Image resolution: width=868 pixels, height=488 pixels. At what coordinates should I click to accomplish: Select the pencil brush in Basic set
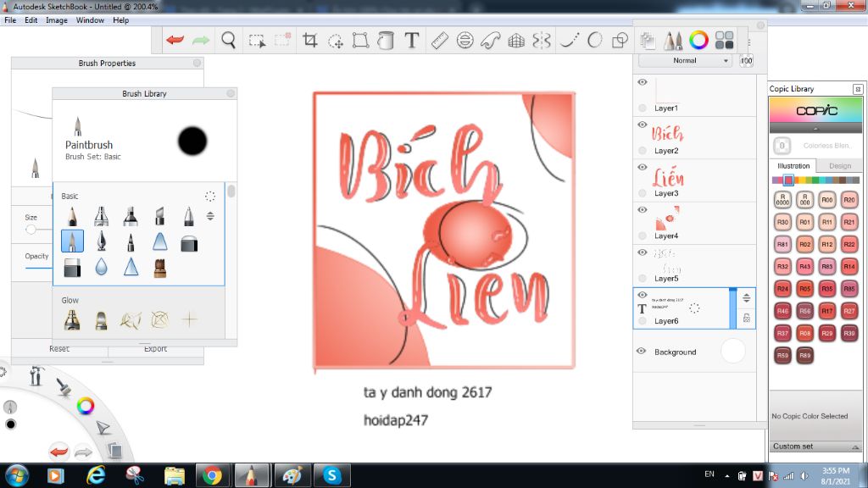point(72,216)
